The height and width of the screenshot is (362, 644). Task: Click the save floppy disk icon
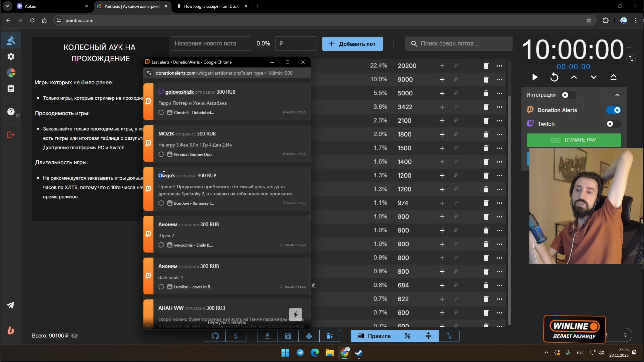coord(288,336)
